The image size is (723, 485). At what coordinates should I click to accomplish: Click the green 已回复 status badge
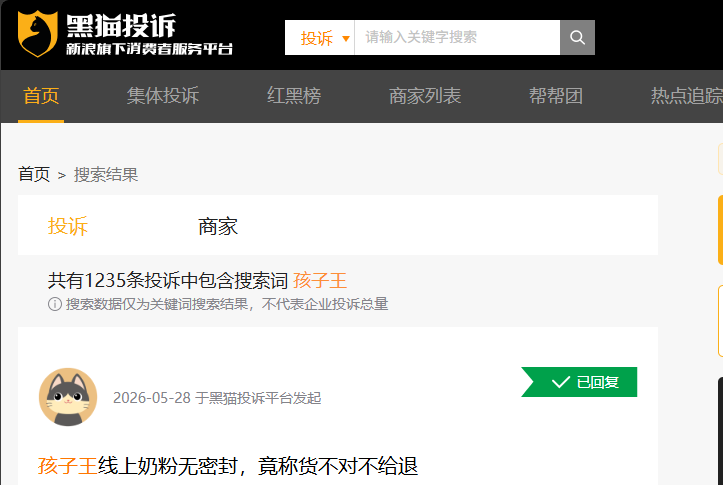(579, 382)
